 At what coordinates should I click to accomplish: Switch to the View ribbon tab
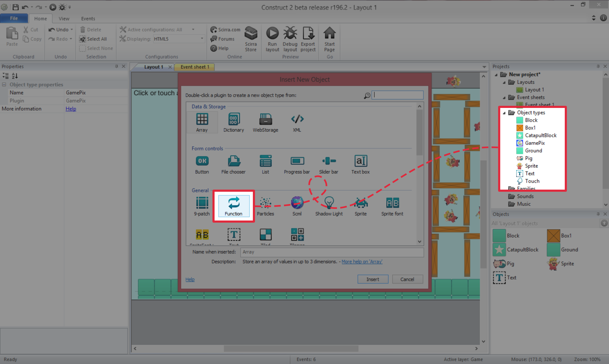click(64, 19)
